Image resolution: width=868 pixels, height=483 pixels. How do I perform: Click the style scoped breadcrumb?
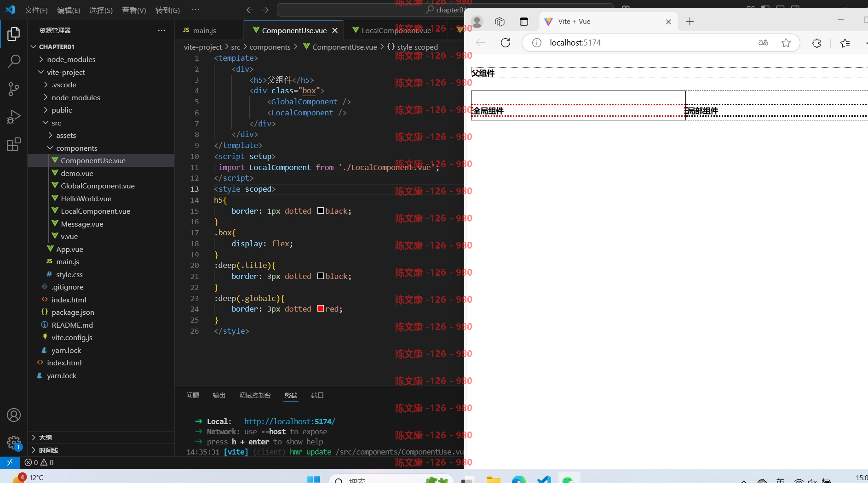tap(413, 47)
